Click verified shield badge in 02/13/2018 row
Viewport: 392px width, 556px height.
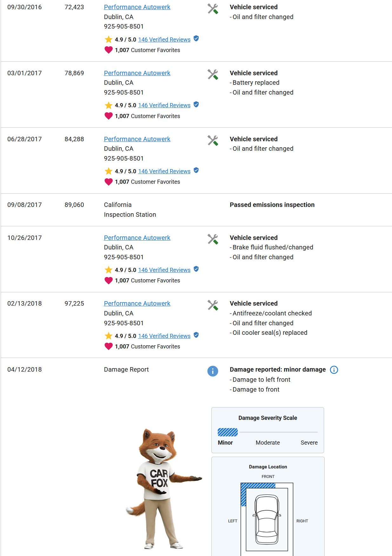coord(196,335)
